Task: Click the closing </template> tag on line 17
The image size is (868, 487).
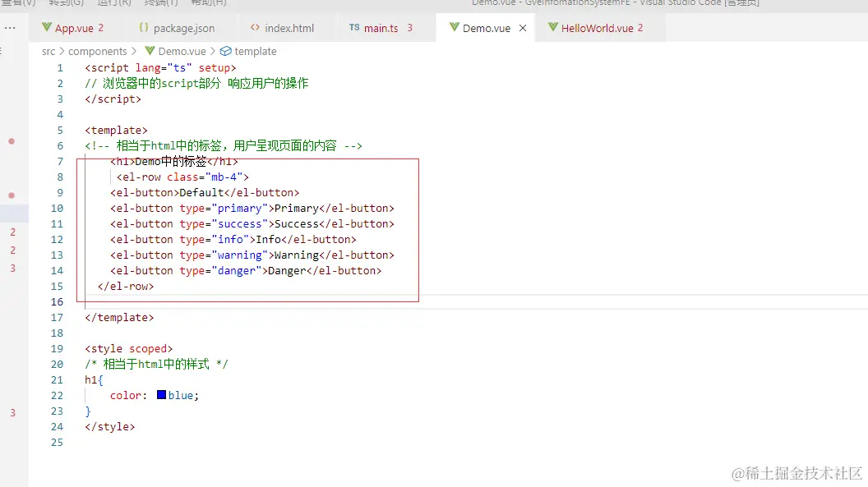Action: tap(119, 317)
